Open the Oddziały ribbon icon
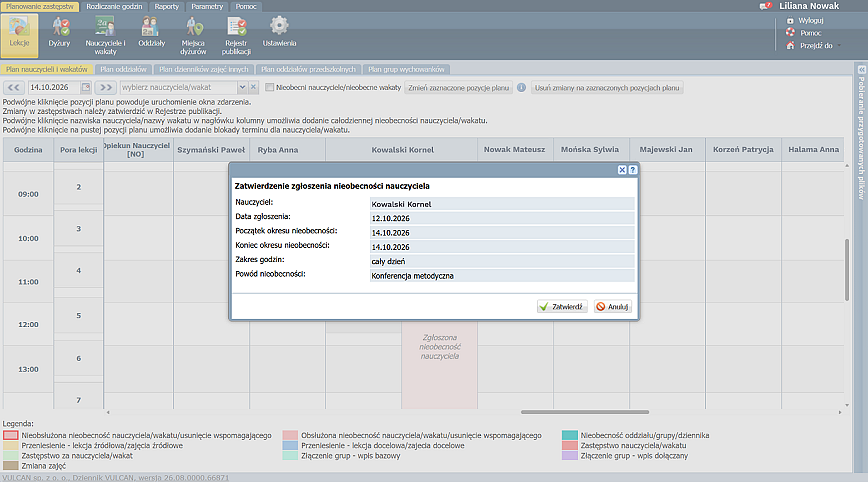The width and height of the screenshot is (868, 482). 152,32
